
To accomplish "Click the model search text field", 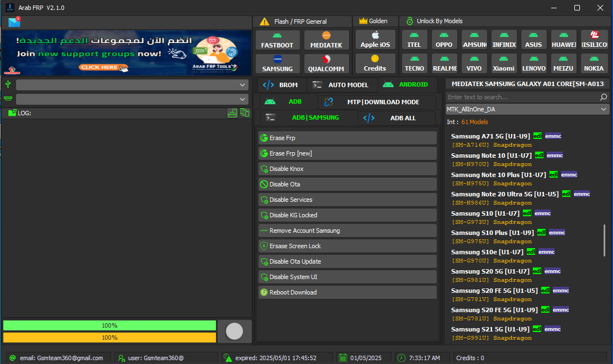I will (x=522, y=97).
